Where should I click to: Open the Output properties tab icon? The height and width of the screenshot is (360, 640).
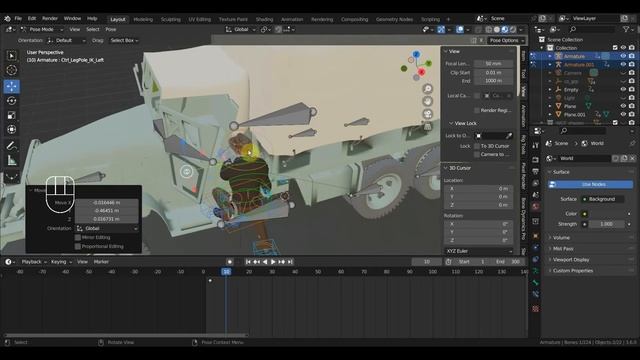[x=536, y=171]
